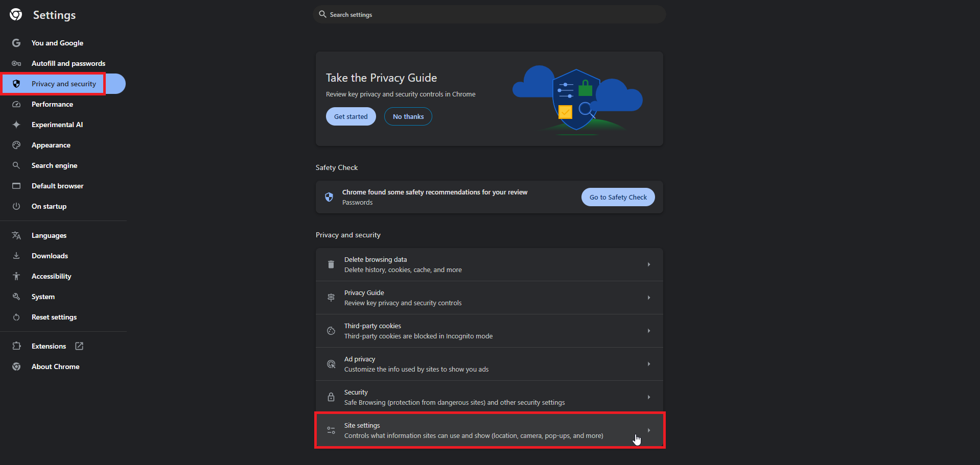Screen dimensions: 980x465
Task: Open Reset settings section
Action: [54, 317]
